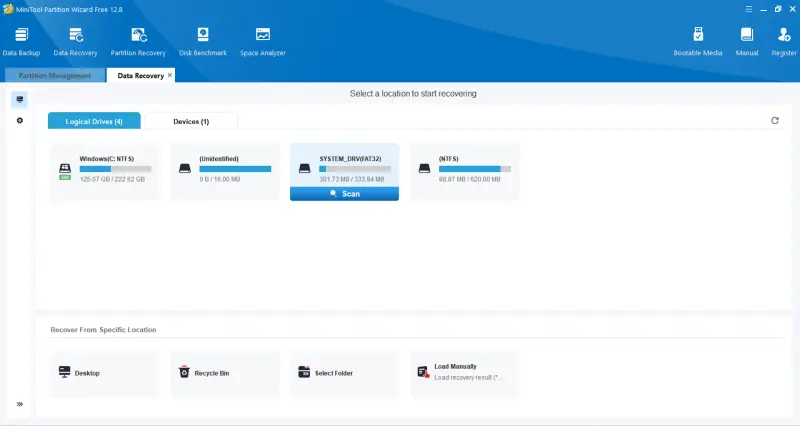Open the Space Analyzer tool
This screenshot has height=426, width=800.
(x=262, y=40)
